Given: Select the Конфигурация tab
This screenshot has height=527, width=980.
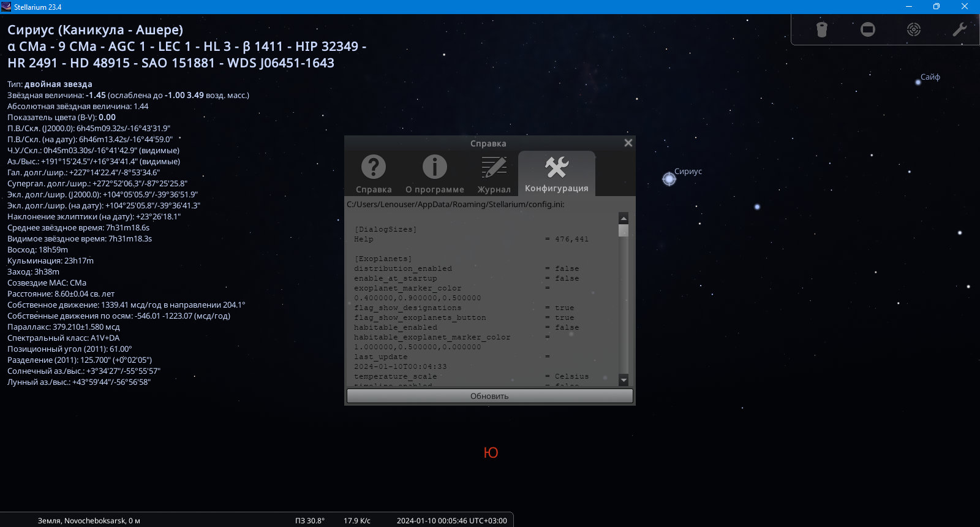Looking at the screenshot, I should click(557, 174).
